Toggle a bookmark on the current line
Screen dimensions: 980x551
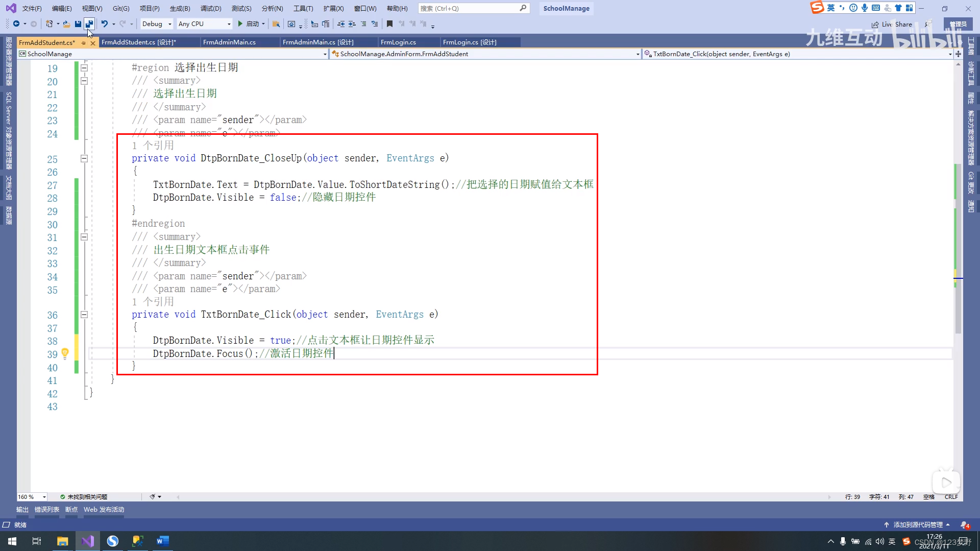pos(389,24)
